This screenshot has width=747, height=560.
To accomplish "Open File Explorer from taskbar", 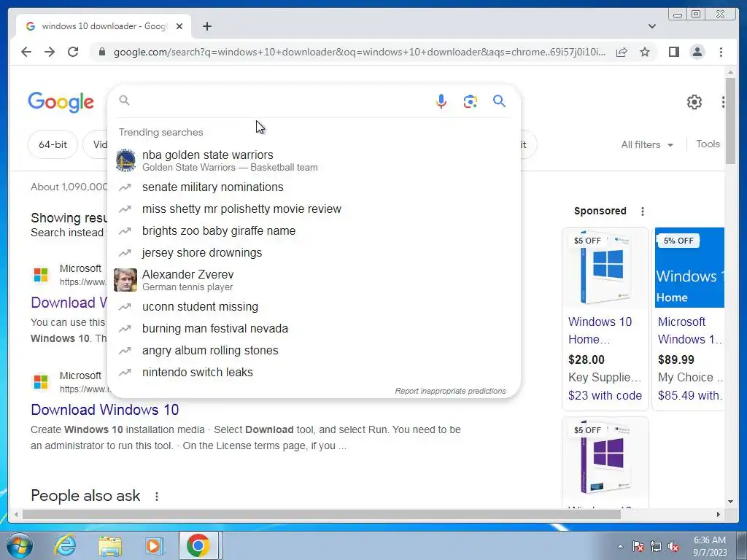I will coord(110,545).
